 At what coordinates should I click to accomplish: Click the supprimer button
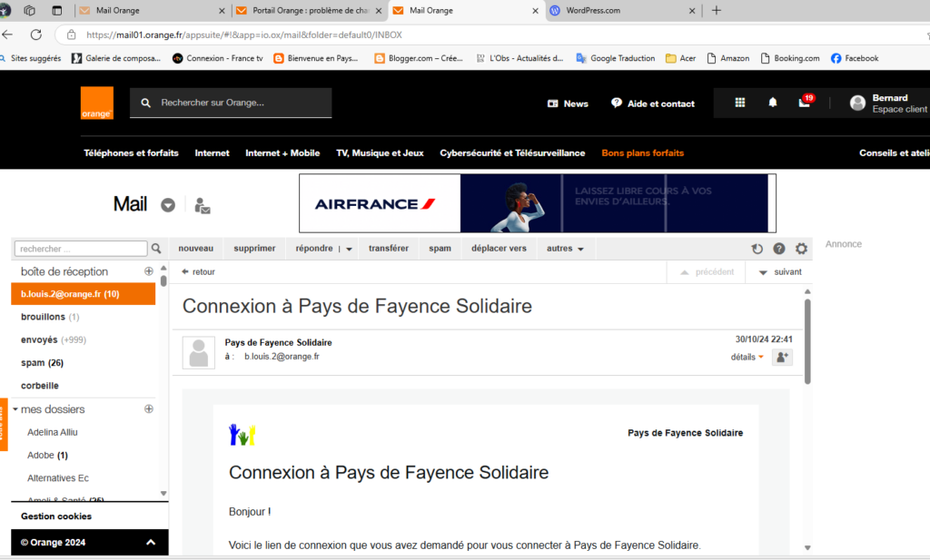254,249
